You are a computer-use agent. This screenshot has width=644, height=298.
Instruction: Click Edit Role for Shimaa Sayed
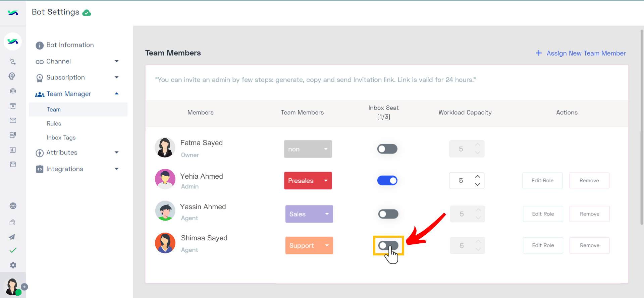(x=543, y=245)
